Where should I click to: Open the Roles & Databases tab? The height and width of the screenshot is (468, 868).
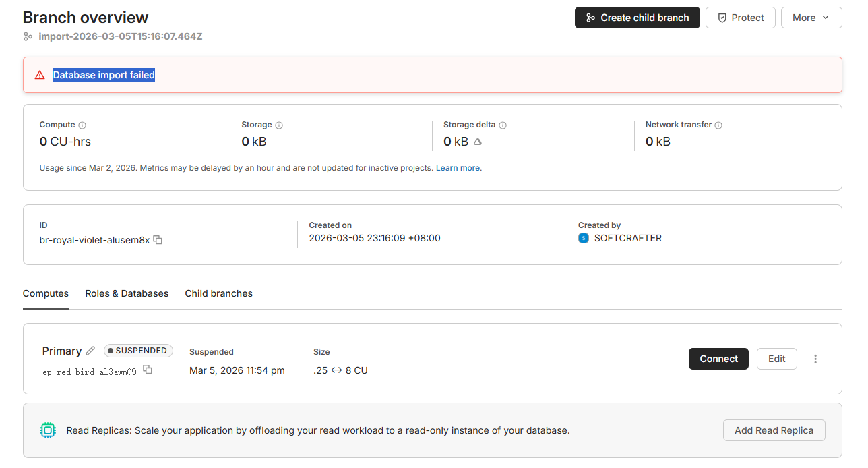pyautogui.click(x=127, y=293)
